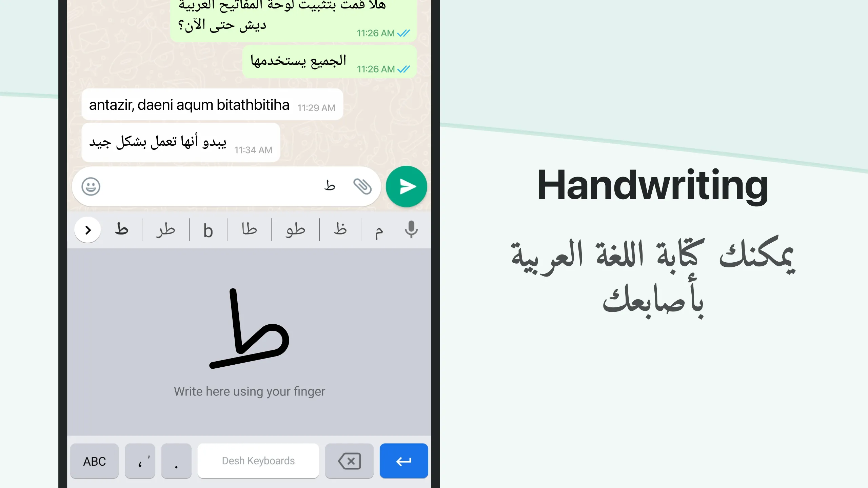The width and height of the screenshot is (868, 488).
Task: Tap the emoji icon in chat input
Action: [91, 186]
